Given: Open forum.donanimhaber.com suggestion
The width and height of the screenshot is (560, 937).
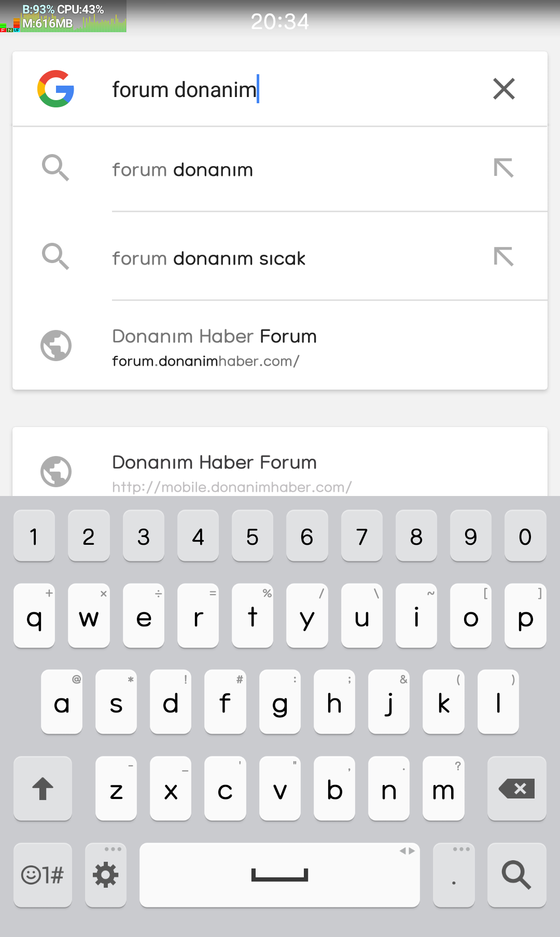Looking at the screenshot, I should coord(280,346).
